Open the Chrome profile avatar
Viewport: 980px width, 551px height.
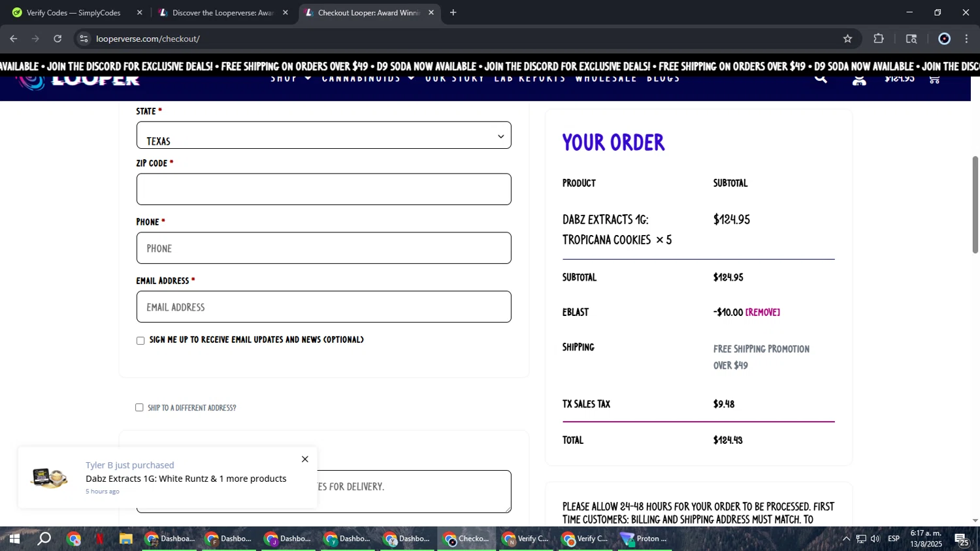pos(944,39)
